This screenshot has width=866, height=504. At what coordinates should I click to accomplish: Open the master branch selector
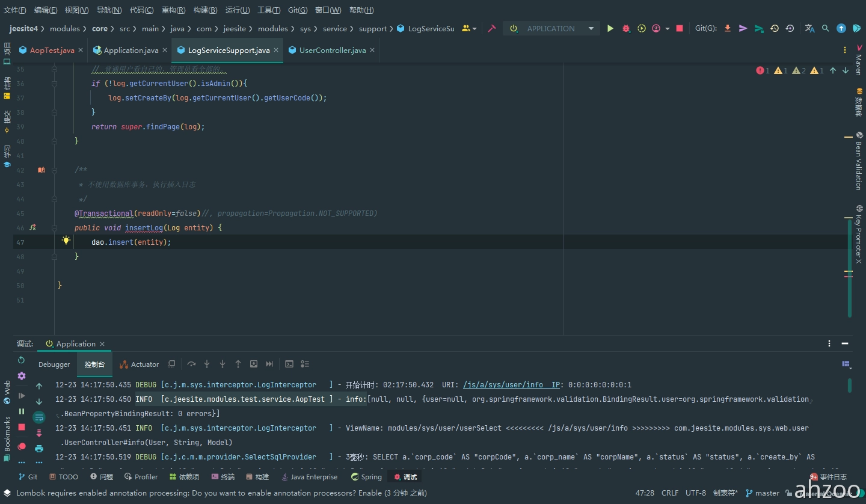click(x=763, y=493)
